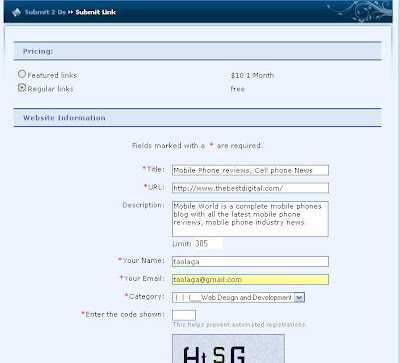Image resolution: width=400 pixels, height=363 pixels.
Task: Click the Your Email input field
Action: tap(250, 279)
